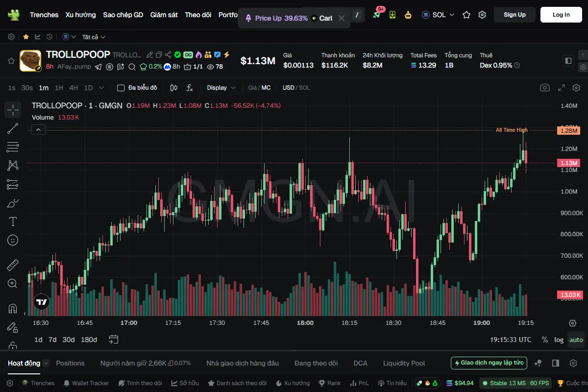Open the Display dropdown
The image size is (588, 392).
[x=221, y=88]
